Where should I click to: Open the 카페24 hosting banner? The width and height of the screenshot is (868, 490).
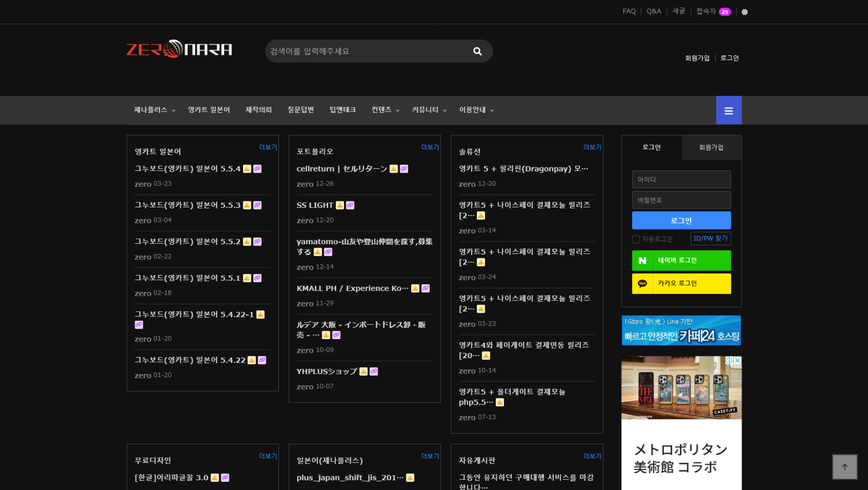coord(681,330)
